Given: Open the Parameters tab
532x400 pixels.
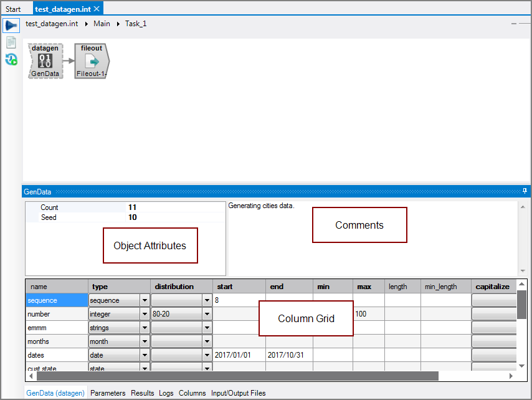Looking at the screenshot, I should click(x=108, y=393).
